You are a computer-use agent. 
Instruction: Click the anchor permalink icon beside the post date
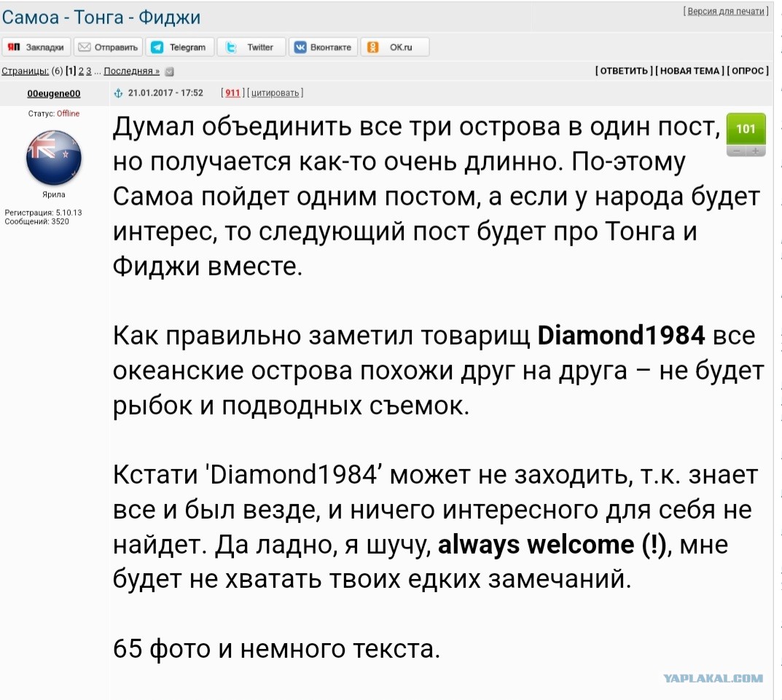(x=118, y=93)
